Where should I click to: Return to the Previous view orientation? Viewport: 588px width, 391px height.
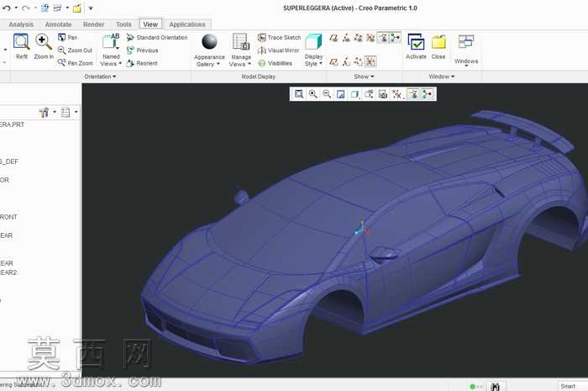click(142, 50)
